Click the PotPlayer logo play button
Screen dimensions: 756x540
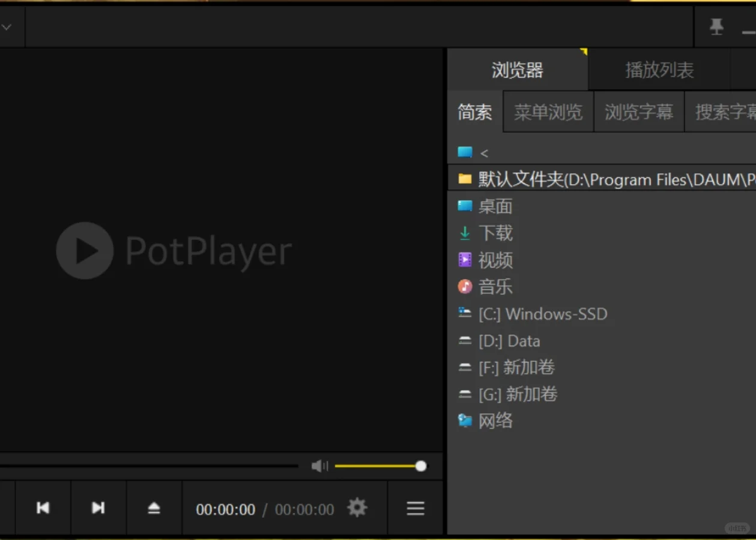[85, 250]
